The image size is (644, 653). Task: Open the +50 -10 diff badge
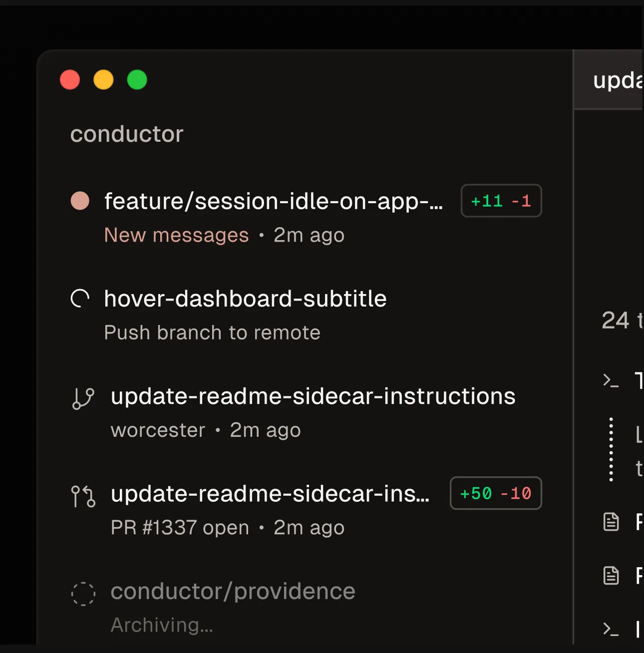point(496,493)
